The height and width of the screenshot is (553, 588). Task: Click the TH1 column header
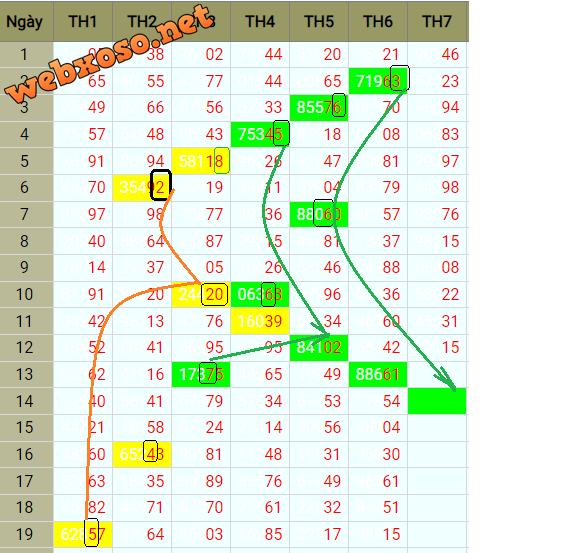[83, 21]
